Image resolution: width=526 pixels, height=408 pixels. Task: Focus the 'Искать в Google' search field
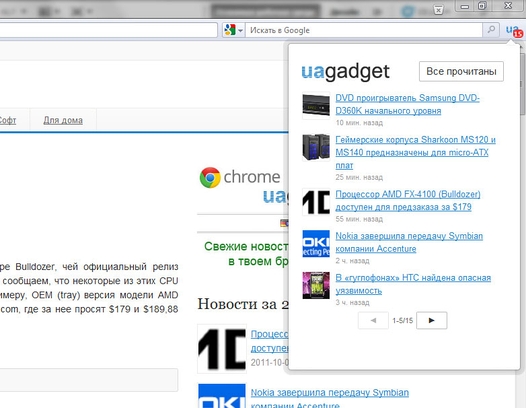tap(364, 30)
